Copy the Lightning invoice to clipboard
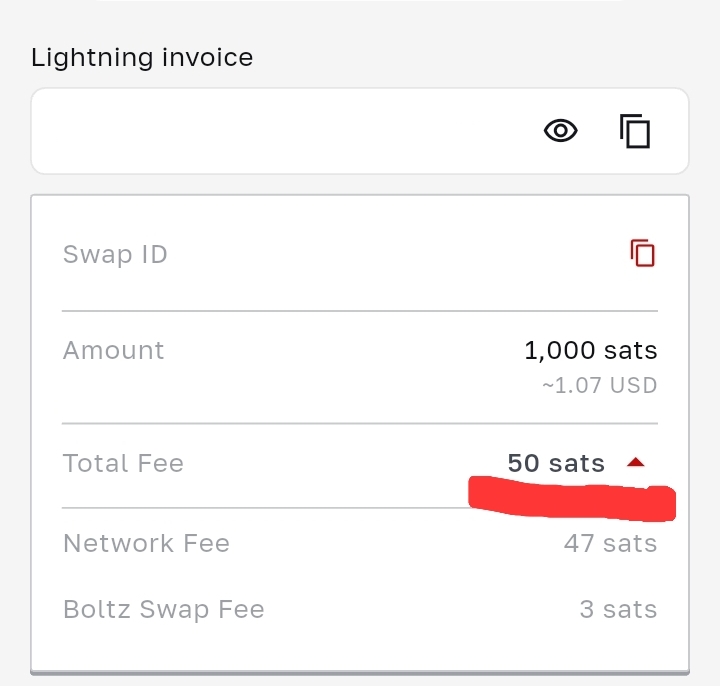 (635, 131)
